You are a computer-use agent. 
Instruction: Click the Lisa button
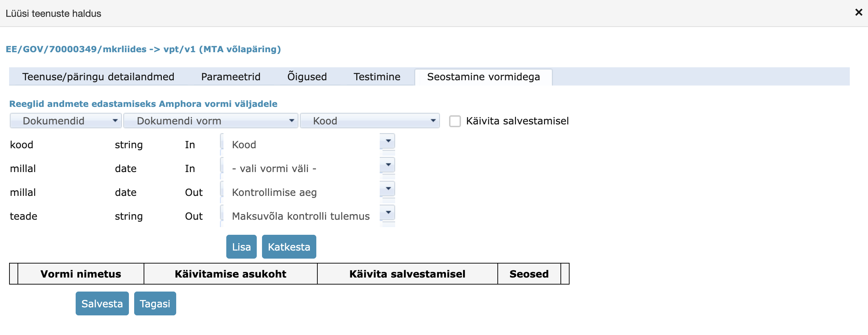pyautogui.click(x=241, y=246)
